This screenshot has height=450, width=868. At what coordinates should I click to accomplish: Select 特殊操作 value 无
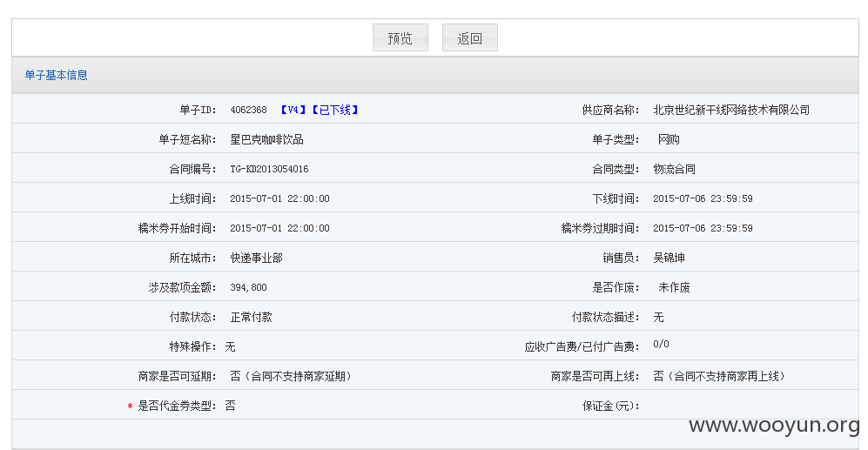coord(231,347)
